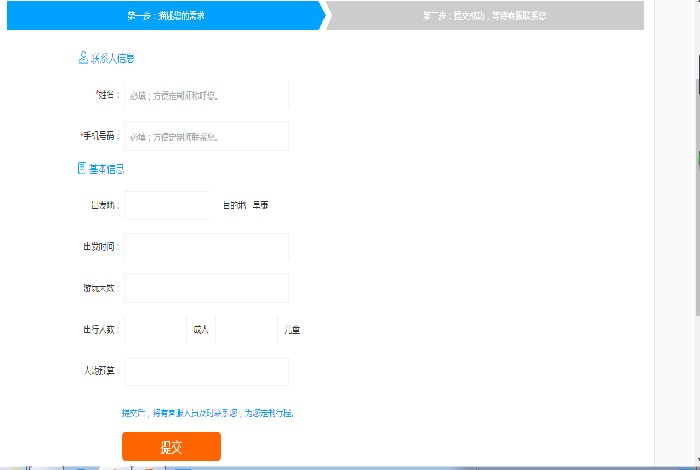Image resolution: width=700 pixels, height=470 pixels.
Task: Focus the 姓名 name input field
Action: pos(206,96)
